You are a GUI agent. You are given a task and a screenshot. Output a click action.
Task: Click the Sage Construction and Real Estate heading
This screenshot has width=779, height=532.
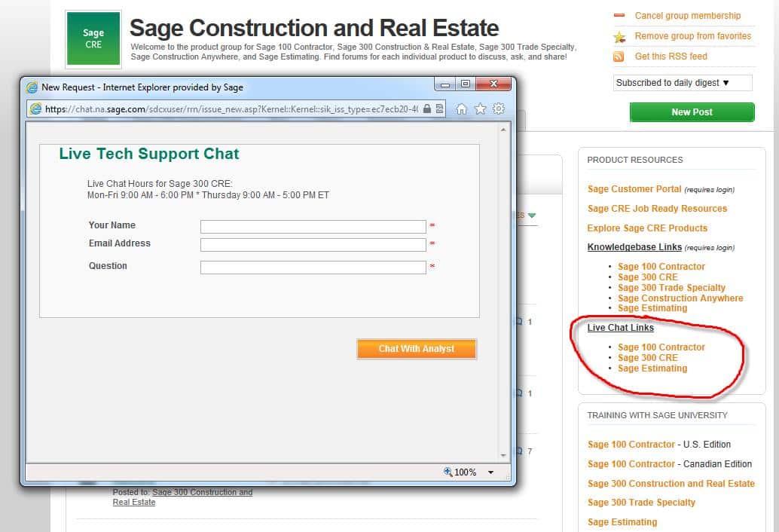pos(314,28)
